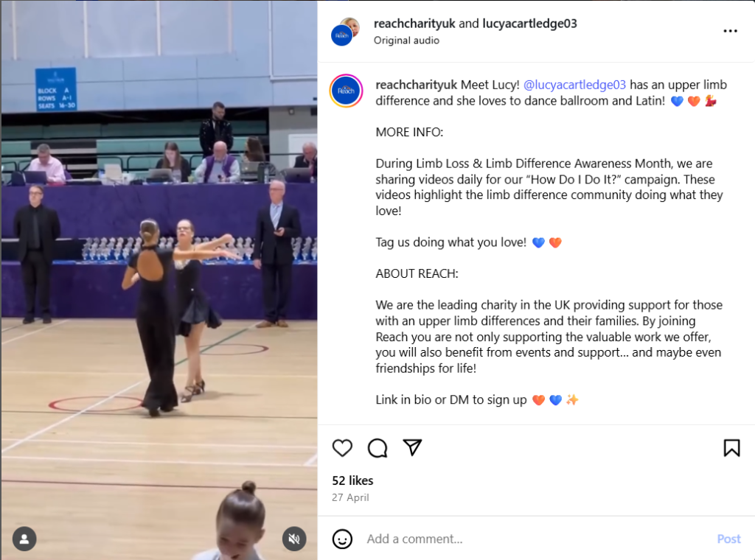Open reachcharityuk username in caption
This screenshot has height=560, width=755.
[416, 85]
